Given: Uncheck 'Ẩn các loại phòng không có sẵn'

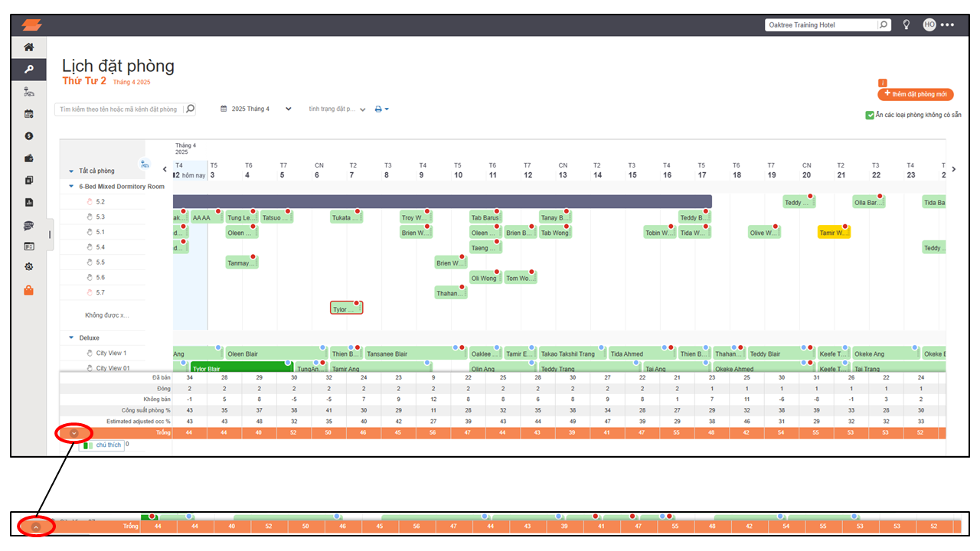Looking at the screenshot, I should coord(870,116).
